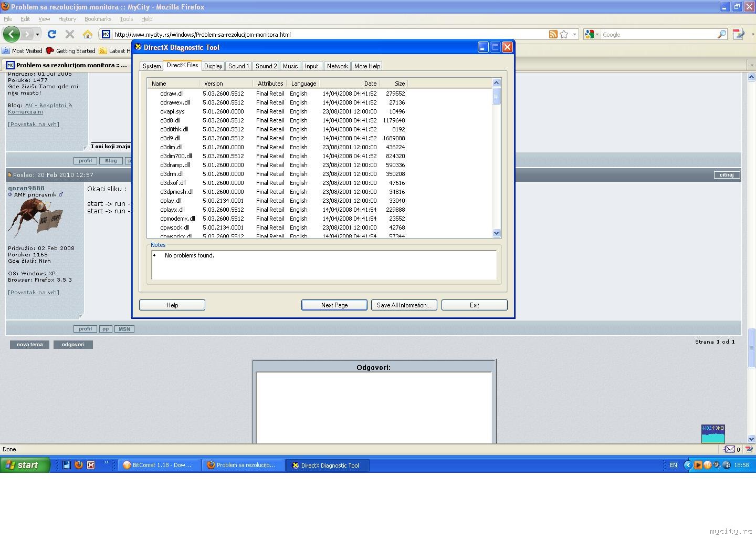The image size is (756, 538).
Task: Open the File menu in Firefox
Action: point(8,19)
